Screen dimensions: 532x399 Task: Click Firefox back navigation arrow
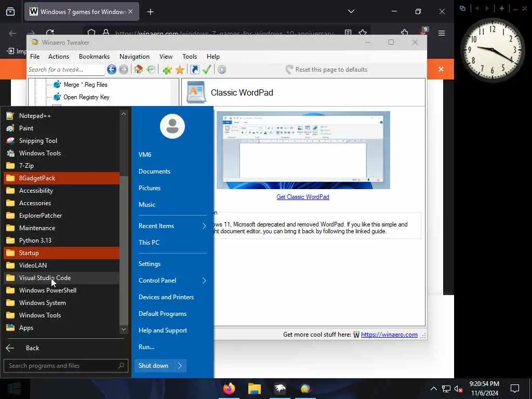click(x=12, y=33)
